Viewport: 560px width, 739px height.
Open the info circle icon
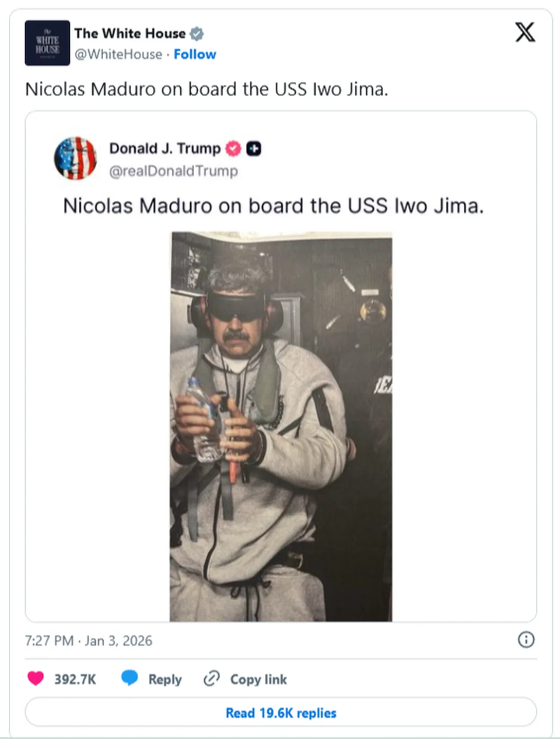(526, 640)
